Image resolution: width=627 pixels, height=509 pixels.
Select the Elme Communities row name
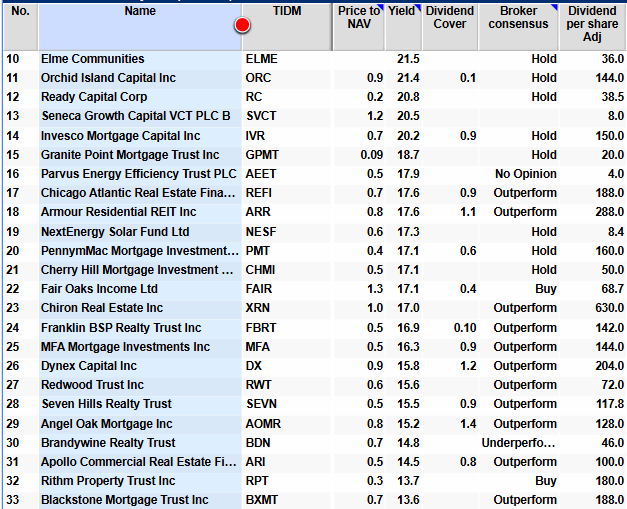[x=92, y=59]
